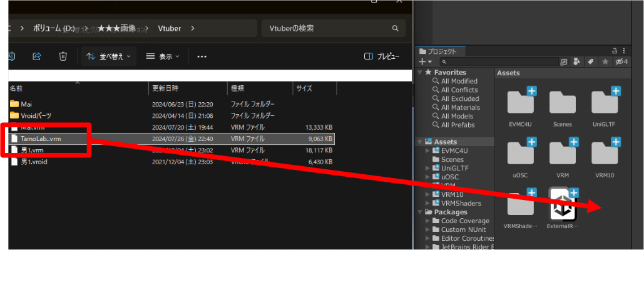
Task: Select the VRM folder thumbnail in Assets grid
Action: (562, 152)
